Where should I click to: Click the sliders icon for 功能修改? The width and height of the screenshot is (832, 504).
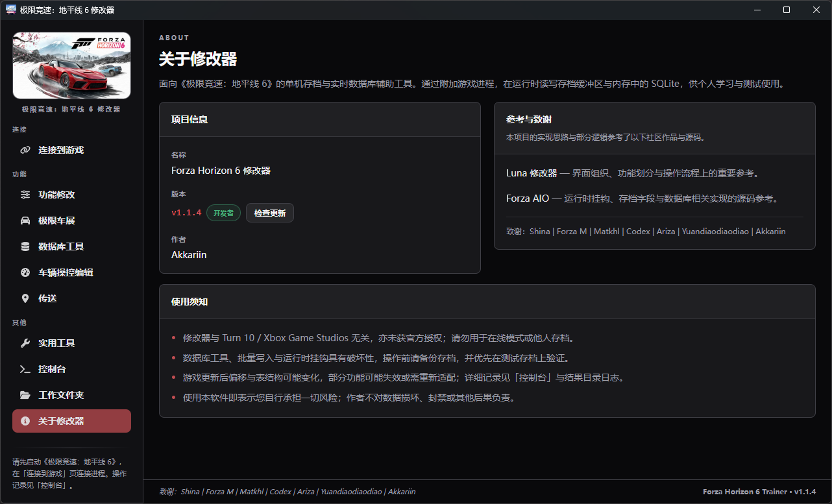(25, 195)
